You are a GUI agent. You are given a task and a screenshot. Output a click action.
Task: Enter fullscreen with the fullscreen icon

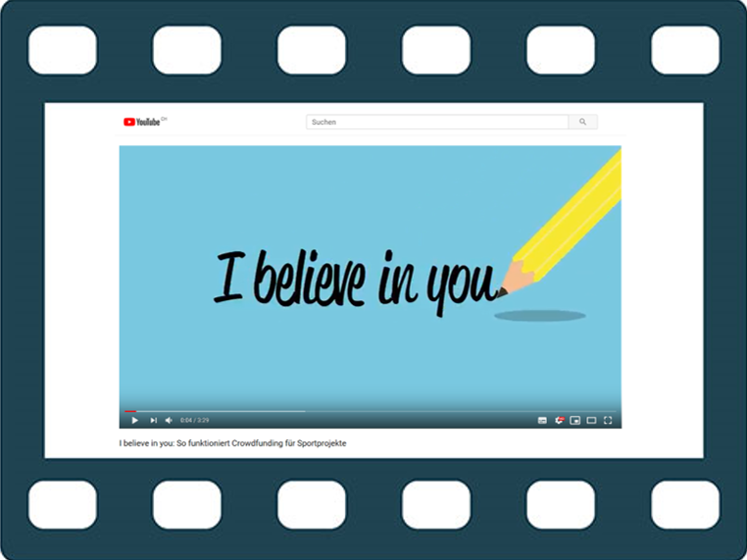[x=608, y=421]
